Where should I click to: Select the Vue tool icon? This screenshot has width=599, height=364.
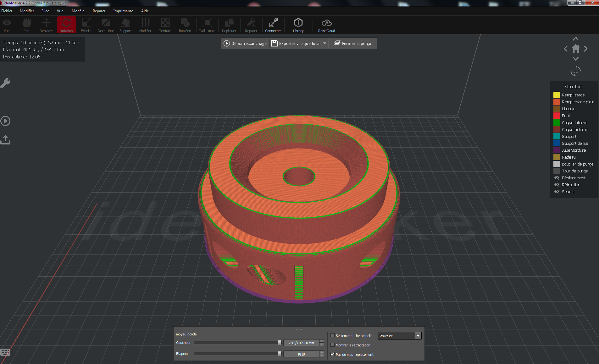point(7,25)
